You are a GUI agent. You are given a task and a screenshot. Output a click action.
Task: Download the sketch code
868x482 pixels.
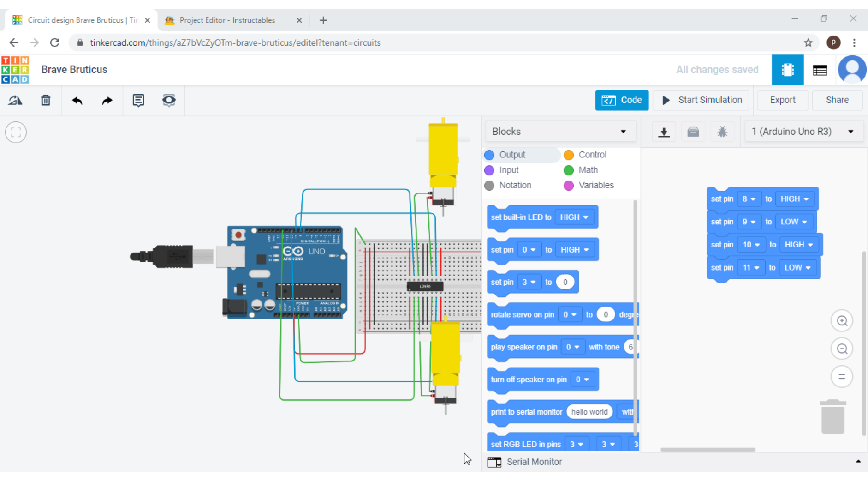tap(664, 132)
